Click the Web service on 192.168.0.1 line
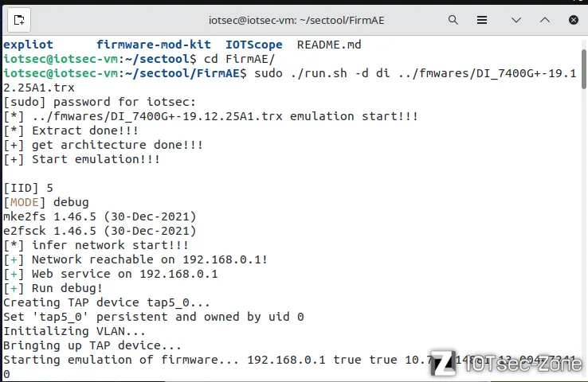The height and width of the screenshot is (382, 588). 111,274
